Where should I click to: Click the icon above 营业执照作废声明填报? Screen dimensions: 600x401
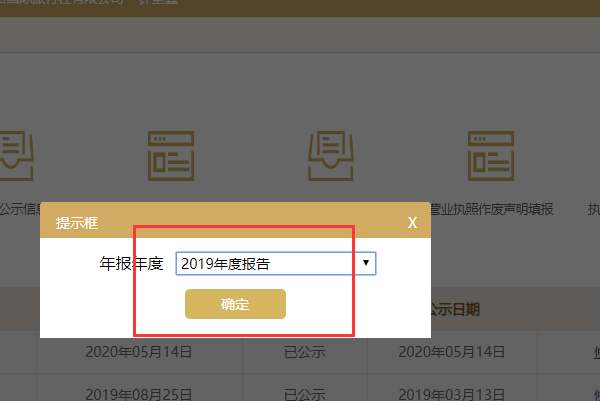coord(491,156)
